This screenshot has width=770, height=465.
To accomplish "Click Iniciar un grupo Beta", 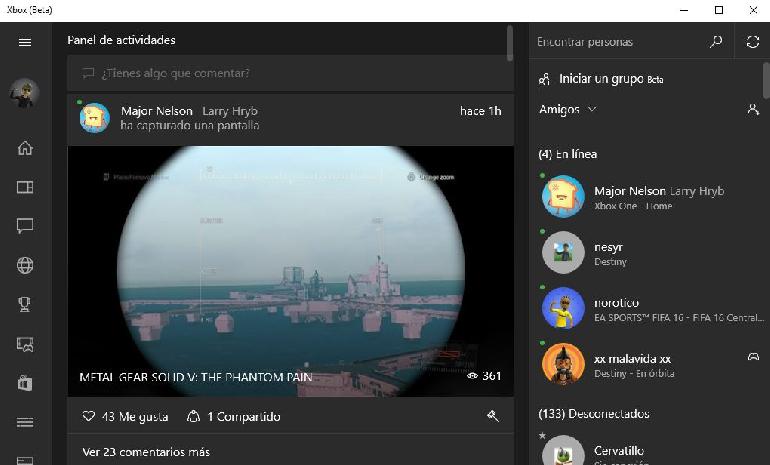I will 611,79.
